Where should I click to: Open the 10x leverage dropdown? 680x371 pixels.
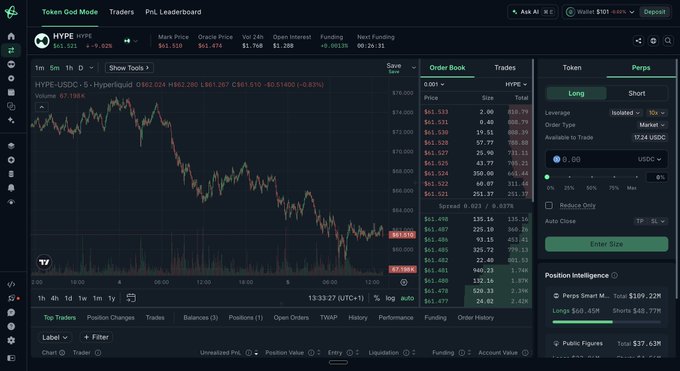[x=657, y=113]
